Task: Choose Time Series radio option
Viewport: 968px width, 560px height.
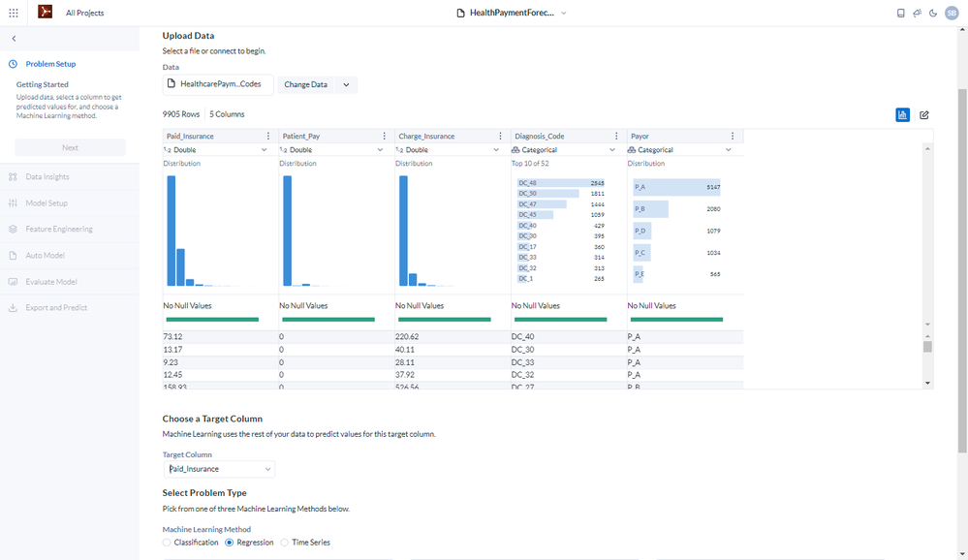Action: coord(305,543)
